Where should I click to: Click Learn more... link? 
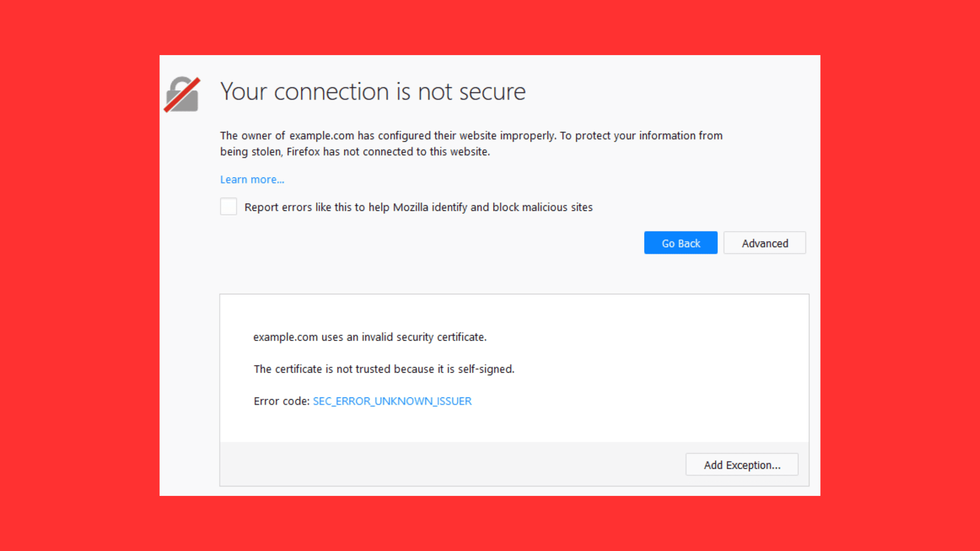[252, 179]
